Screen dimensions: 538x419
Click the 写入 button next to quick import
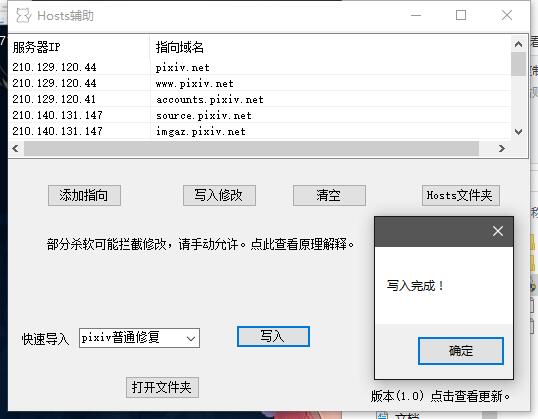[x=273, y=336]
